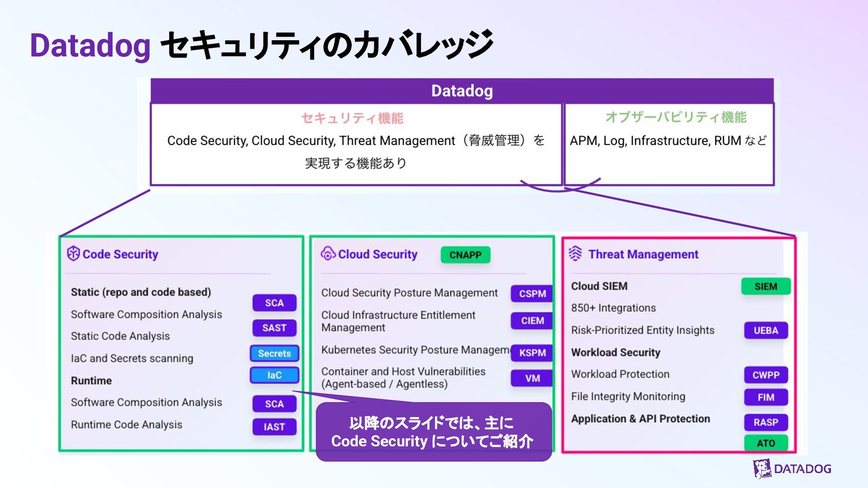The image size is (868, 488).
Task: Click the Runtime Code Analysis text
Action: tap(127, 425)
